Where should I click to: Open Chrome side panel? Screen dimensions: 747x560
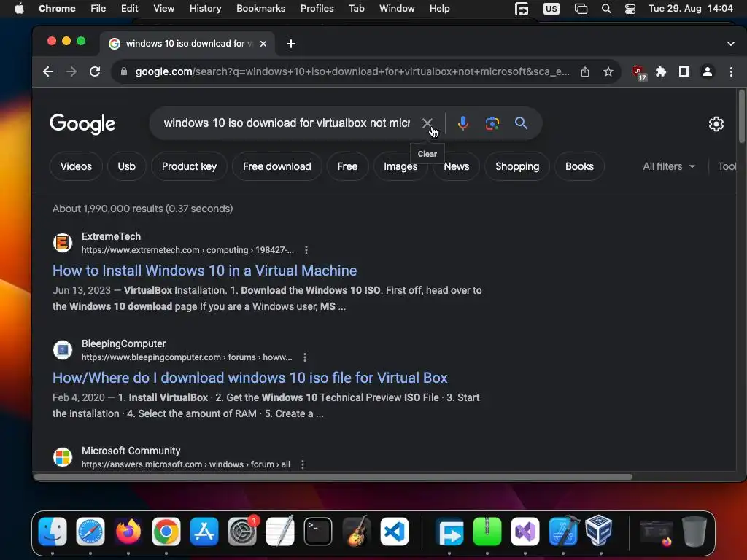pyautogui.click(x=684, y=71)
